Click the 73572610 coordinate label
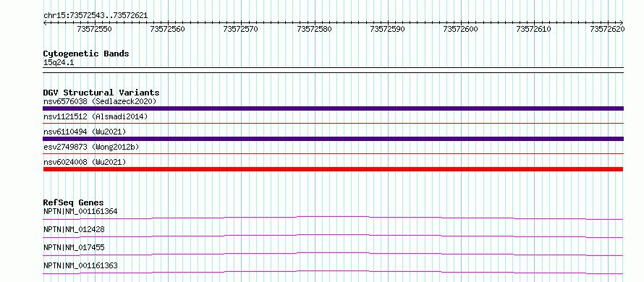 click(x=534, y=29)
